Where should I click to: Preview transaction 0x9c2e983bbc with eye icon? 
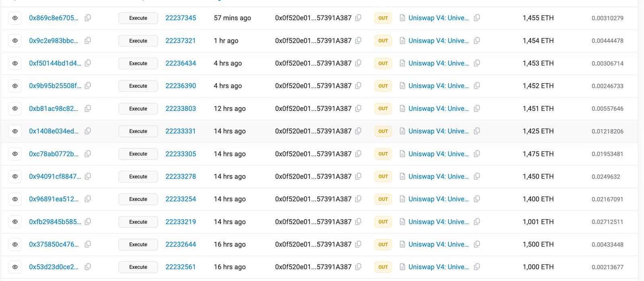click(x=15, y=41)
